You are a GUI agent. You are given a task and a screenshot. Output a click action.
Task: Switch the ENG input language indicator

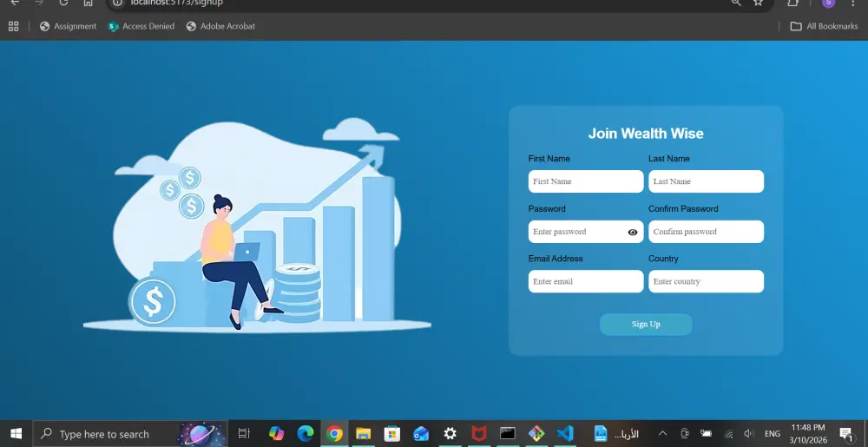[773, 434]
